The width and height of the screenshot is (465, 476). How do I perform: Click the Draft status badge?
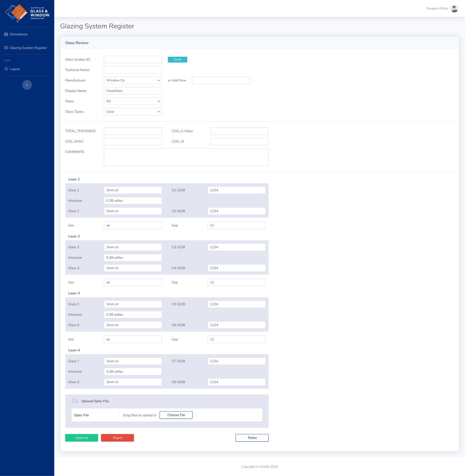point(177,60)
